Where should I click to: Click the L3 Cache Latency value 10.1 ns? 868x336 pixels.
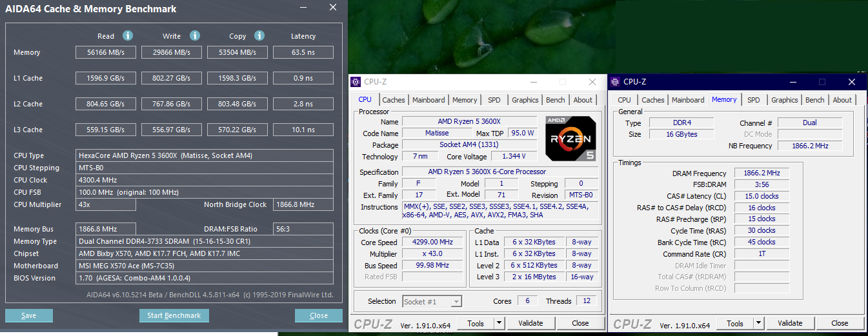pyautogui.click(x=303, y=130)
